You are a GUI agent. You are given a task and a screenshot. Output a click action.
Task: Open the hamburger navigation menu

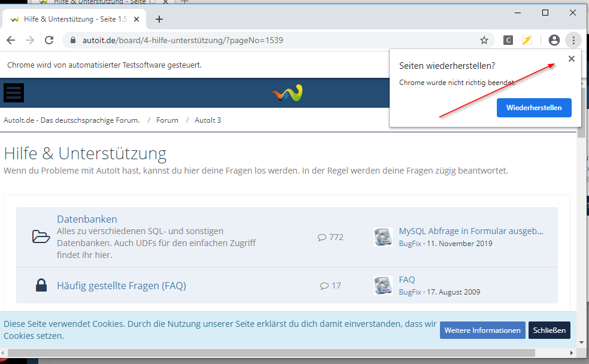point(14,93)
